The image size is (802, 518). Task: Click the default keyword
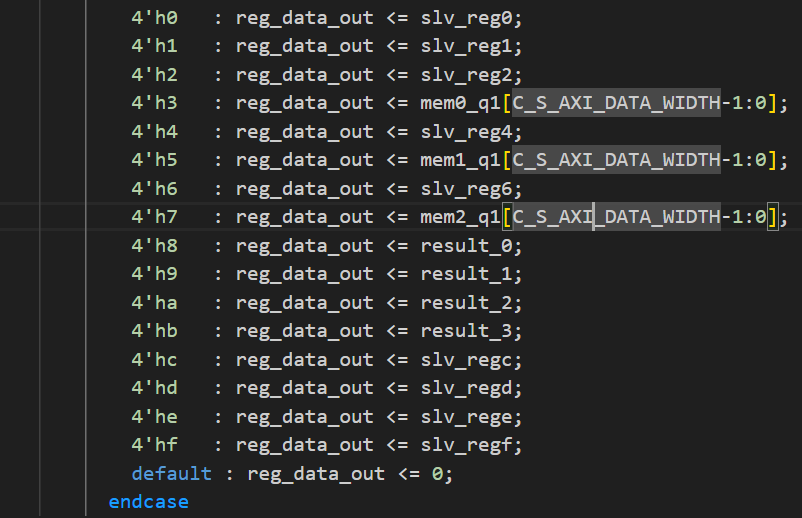[x=171, y=473]
